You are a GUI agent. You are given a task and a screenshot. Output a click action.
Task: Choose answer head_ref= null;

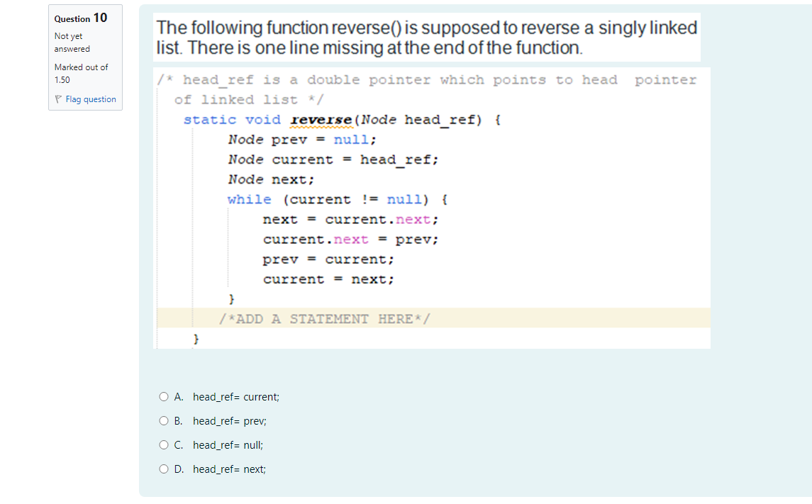(x=227, y=444)
